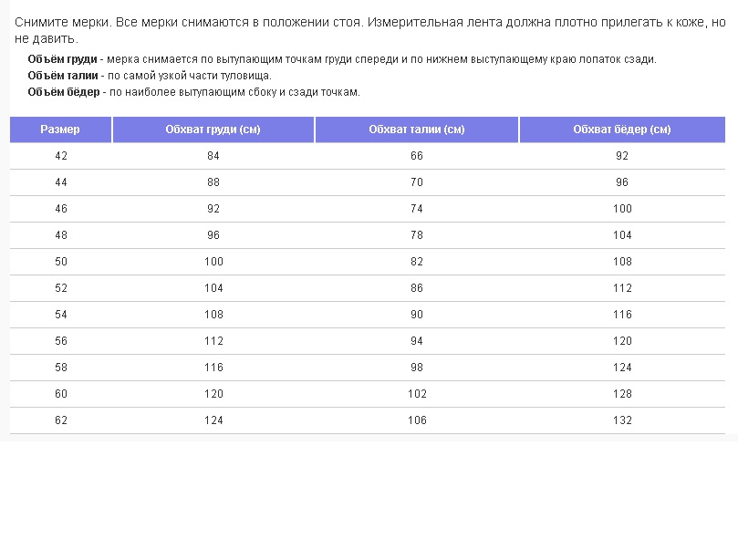Select size 42 in the Размер column
Screen dimensions: 738x560
pyautogui.click(x=61, y=156)
